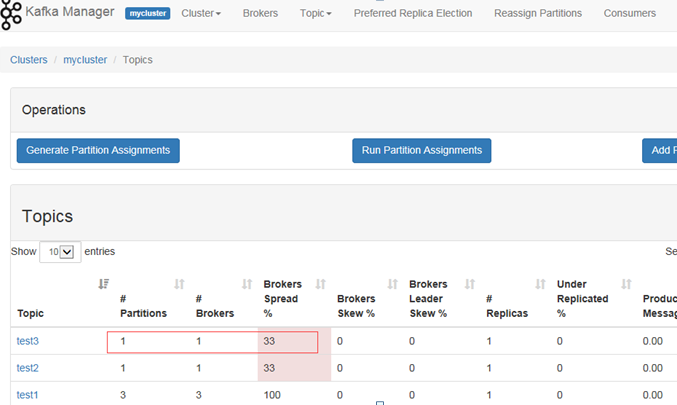Viewport: 677px width, 405px height.
Task: Sort by Brokers Spread % column icon
Action: (320, 284)
